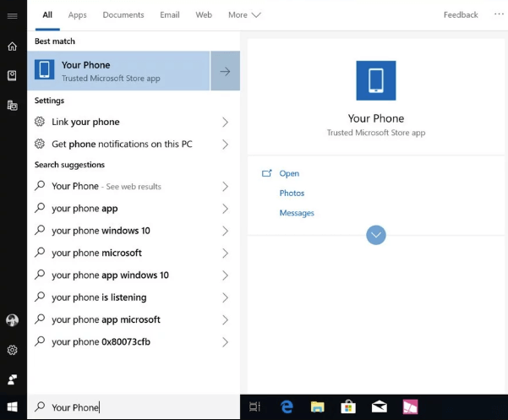The image size is (508, 420).
Task: Click the search box containing 'Your Phone'
Action: click(x=134, y=407)
